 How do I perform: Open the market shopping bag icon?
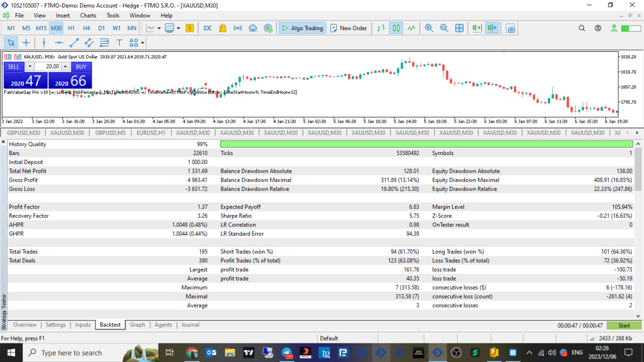223,28
